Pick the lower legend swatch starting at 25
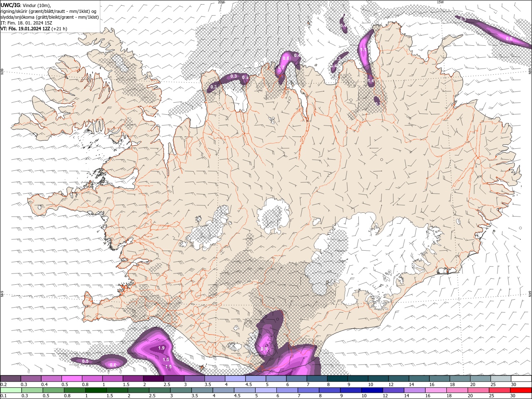The height and width of the screenshot is (399, 532). point(500,390)
